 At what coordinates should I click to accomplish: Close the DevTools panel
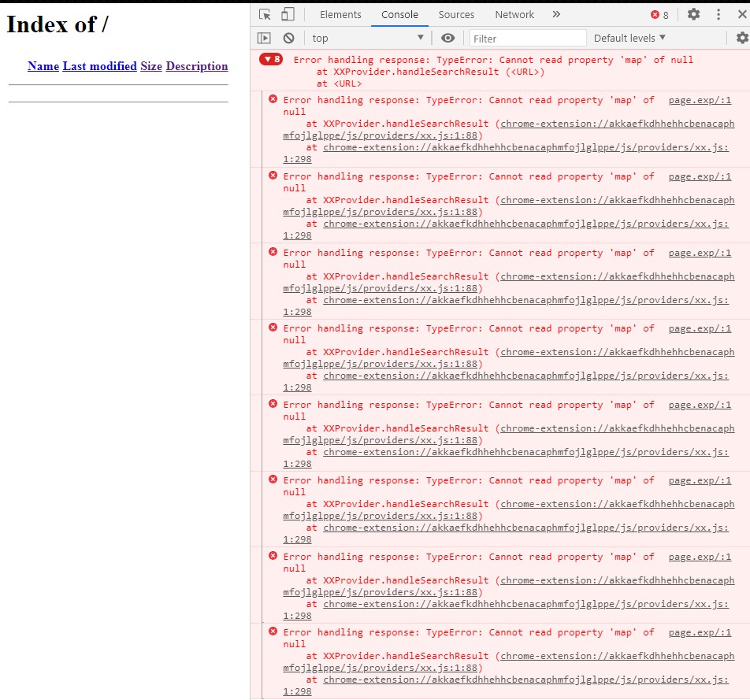[741, 14]
